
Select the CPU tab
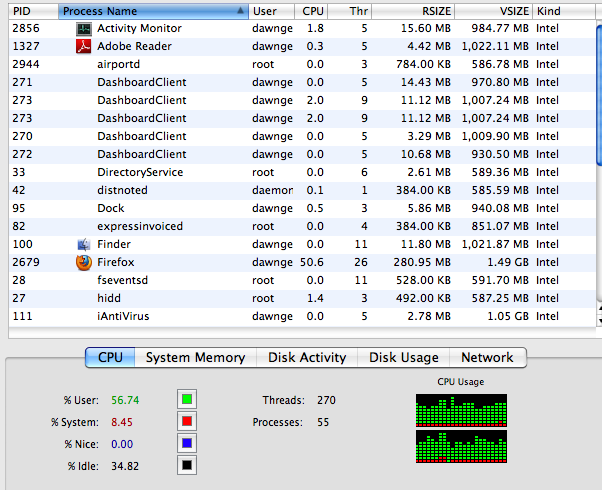click(x=110, y=358)
